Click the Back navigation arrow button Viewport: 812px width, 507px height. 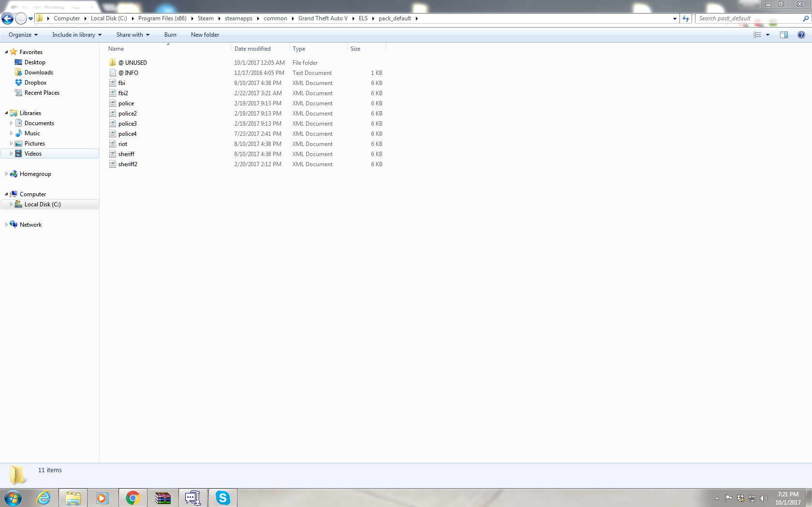[x=7, y=18]
